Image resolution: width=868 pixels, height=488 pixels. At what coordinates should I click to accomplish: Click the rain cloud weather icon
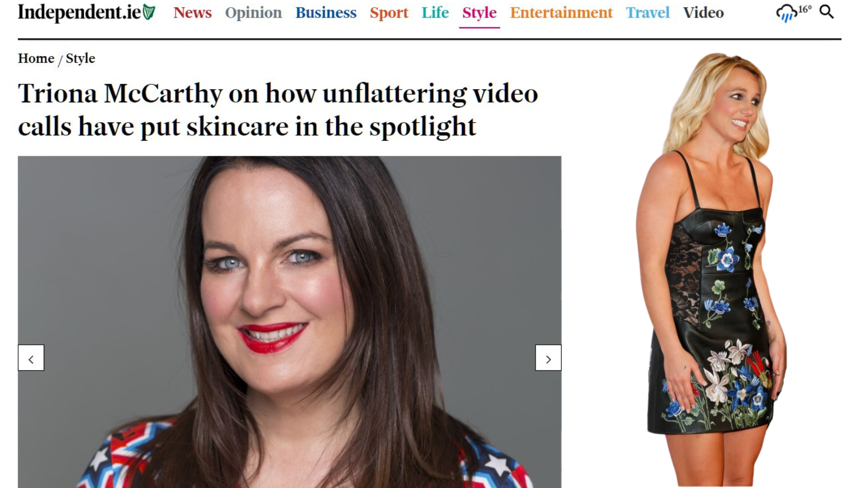click(786, 13)
